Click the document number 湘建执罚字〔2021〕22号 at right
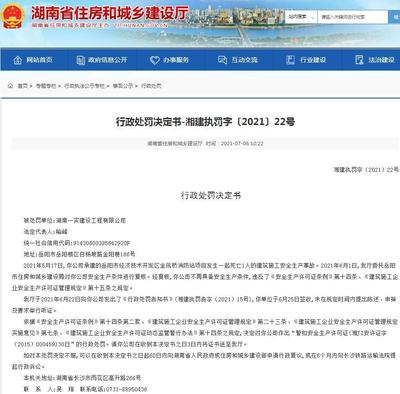This screenshot has height=394, width=400. [x=366, y=170]
